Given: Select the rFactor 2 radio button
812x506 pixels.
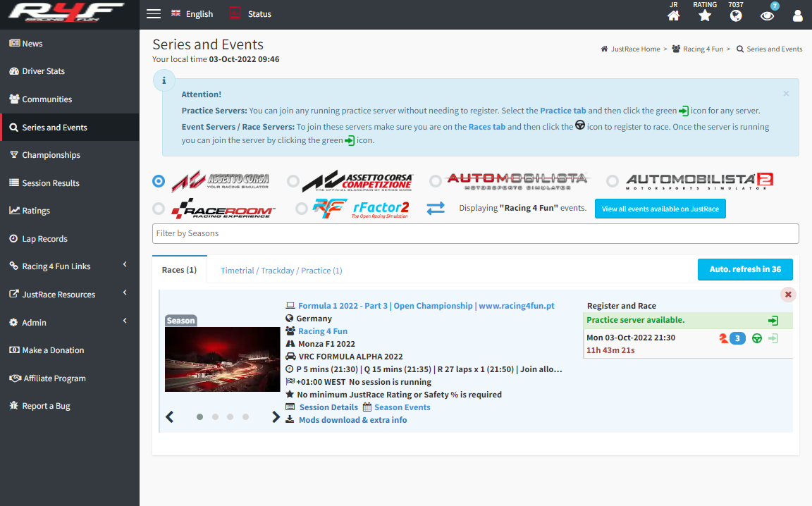Looking at the screenshot, I should tap(302, 209).
